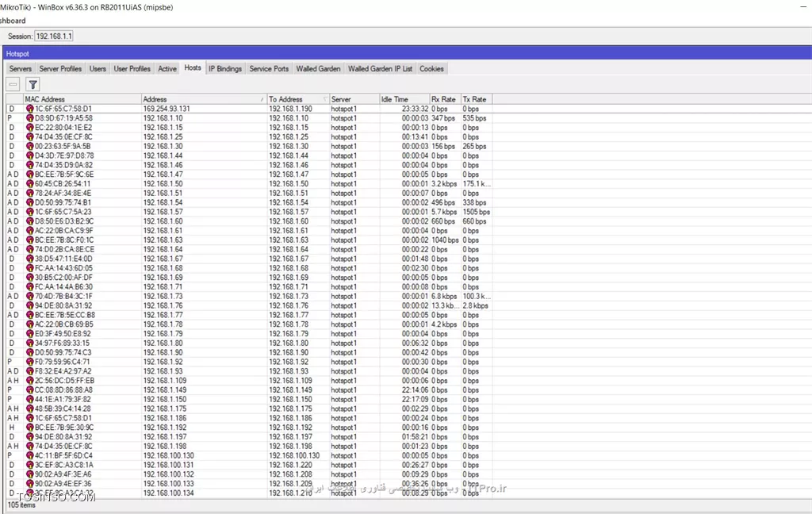Select address cell 192.168.1.25
Image resolution: width=812 pixels, height=514 pixels.
coord(163,136)
